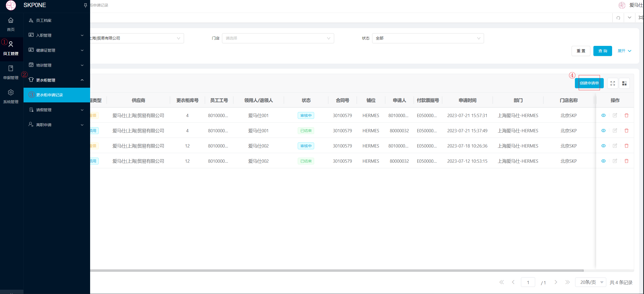The height and width of the screenshot is (294, 644).
Task: Expand the 培训管理 menu
Action: [57, 65]
